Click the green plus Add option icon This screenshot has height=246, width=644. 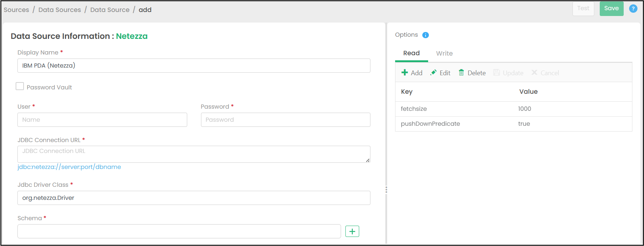[x=405, y=73]
